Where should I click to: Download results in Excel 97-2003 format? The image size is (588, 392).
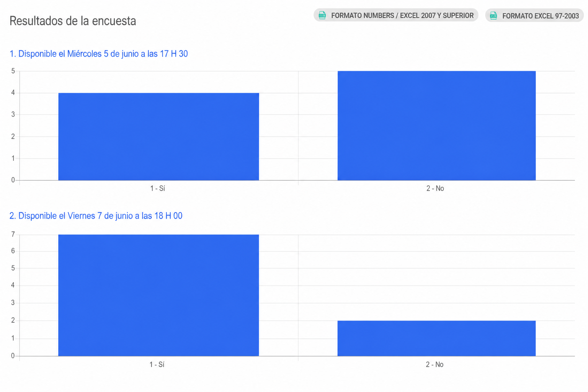[534, 16]
